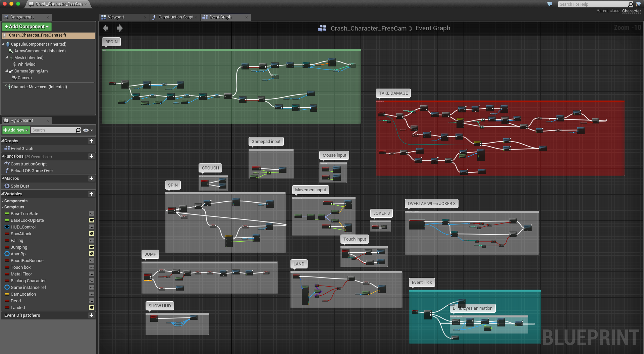Click the graph navigate back arrow
Screen dimensions: 644x354
point(106,28)
